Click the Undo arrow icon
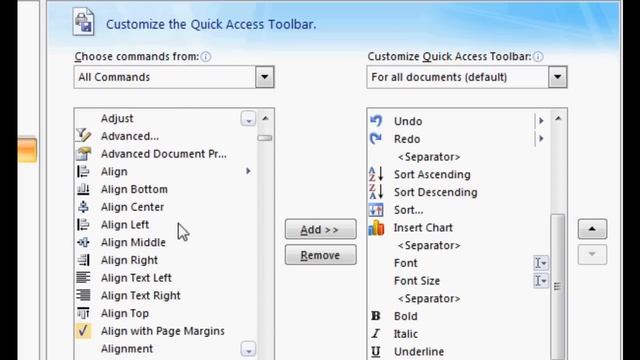 click(376, 121)
